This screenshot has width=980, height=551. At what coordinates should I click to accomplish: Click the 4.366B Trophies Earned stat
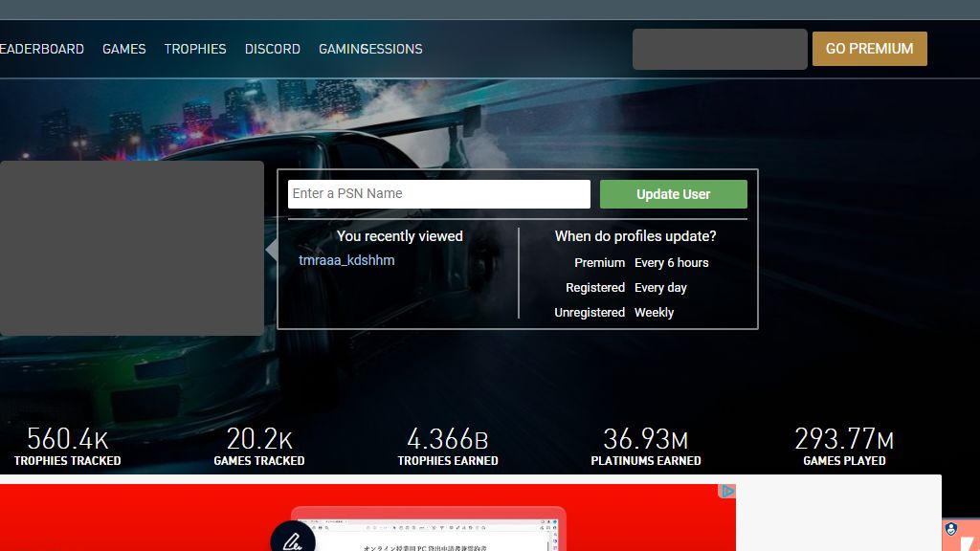(448, 446)
